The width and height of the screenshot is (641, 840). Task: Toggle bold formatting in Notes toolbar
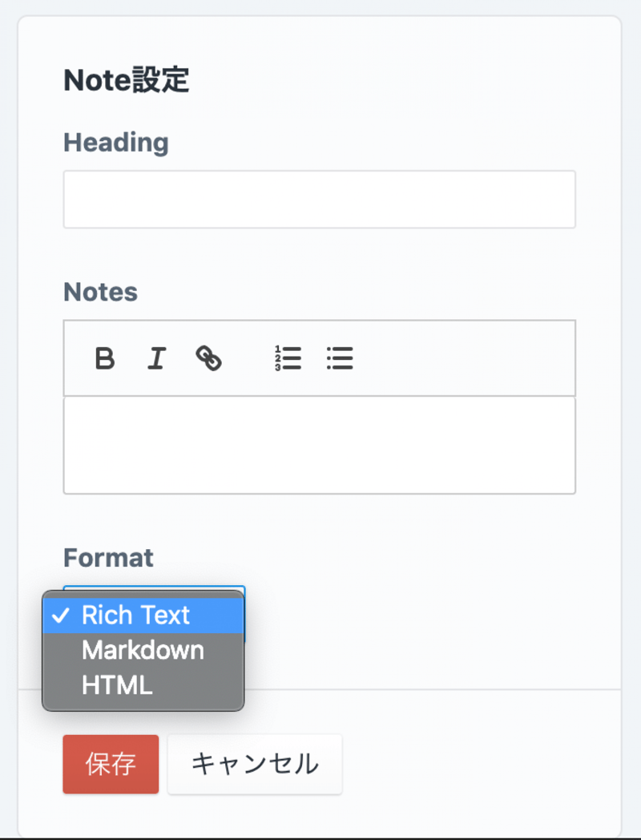[104, 358]
